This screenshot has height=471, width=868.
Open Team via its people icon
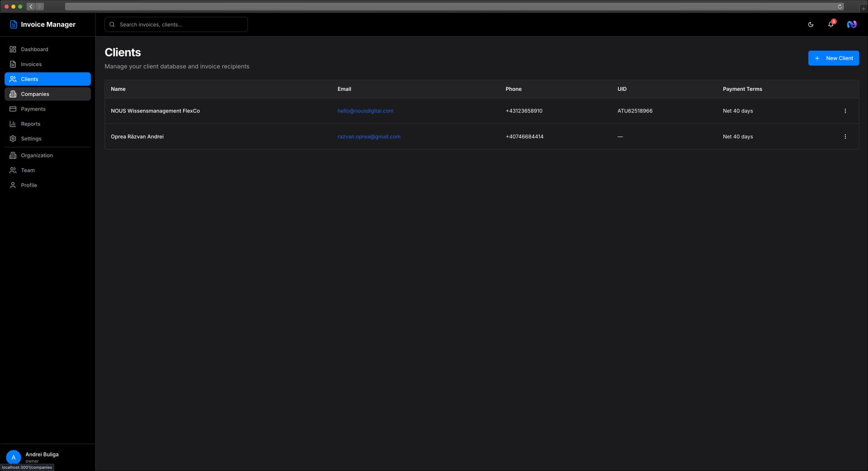point(13,170)
